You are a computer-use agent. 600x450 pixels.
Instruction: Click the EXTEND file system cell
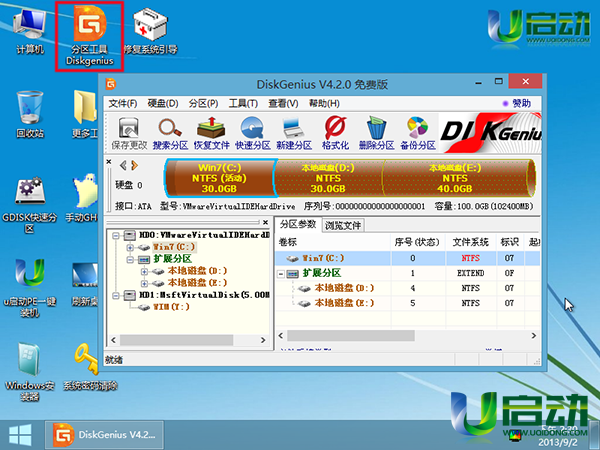click(471, 273)
